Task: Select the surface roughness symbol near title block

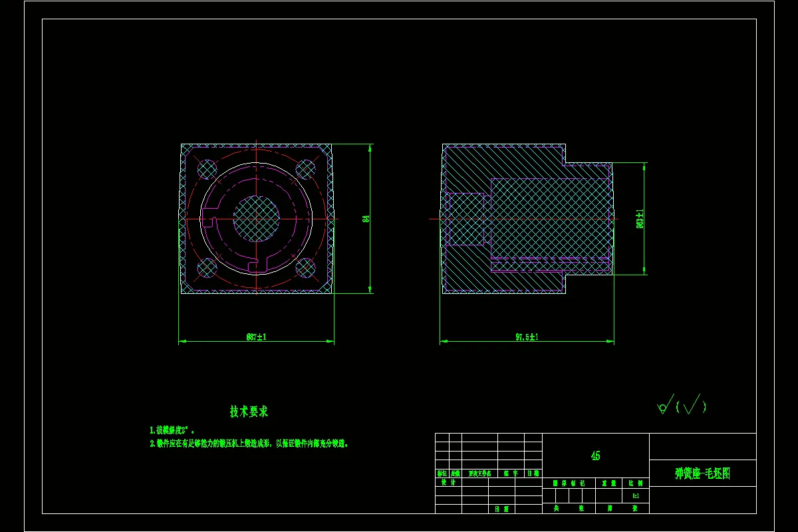Action: tap(682, 404)
